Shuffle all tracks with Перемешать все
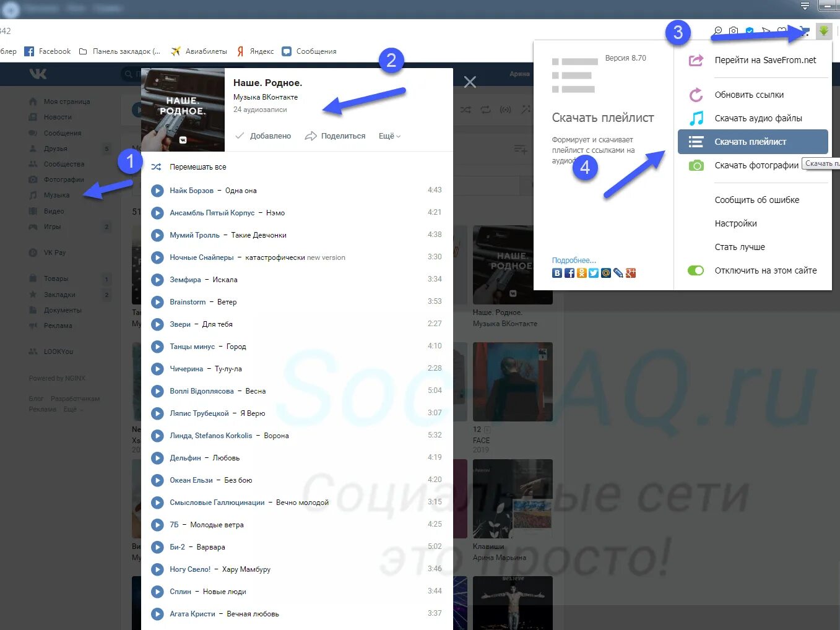The width and height of the screenshot is (840, 630). (x=189, y=167)
